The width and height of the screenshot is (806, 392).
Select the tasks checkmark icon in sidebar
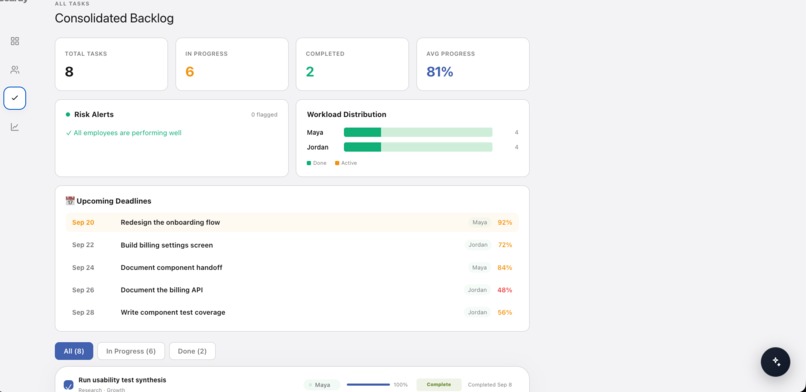(x=15, y=98)
